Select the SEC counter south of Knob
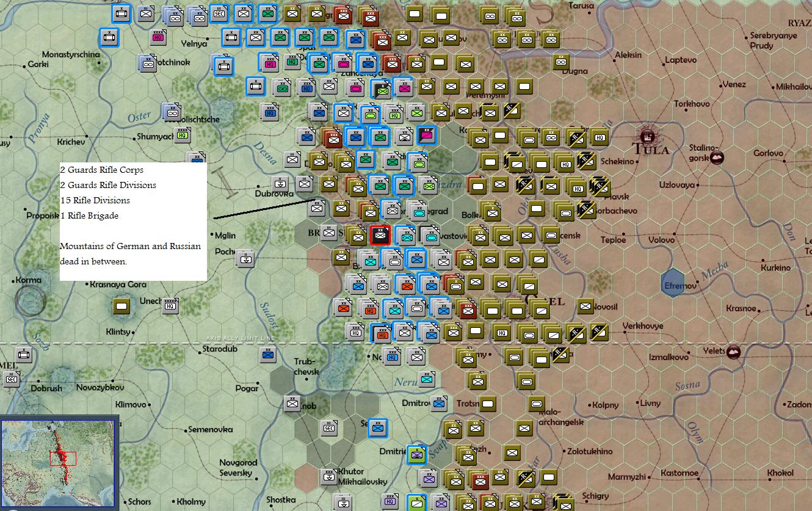 330,428
